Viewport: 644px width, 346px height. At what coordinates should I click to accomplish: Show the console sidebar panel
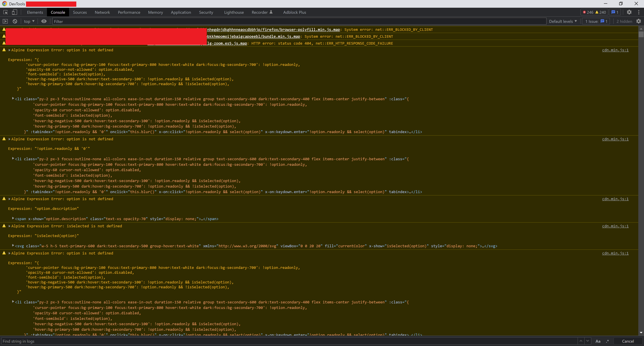pos(5,21)
